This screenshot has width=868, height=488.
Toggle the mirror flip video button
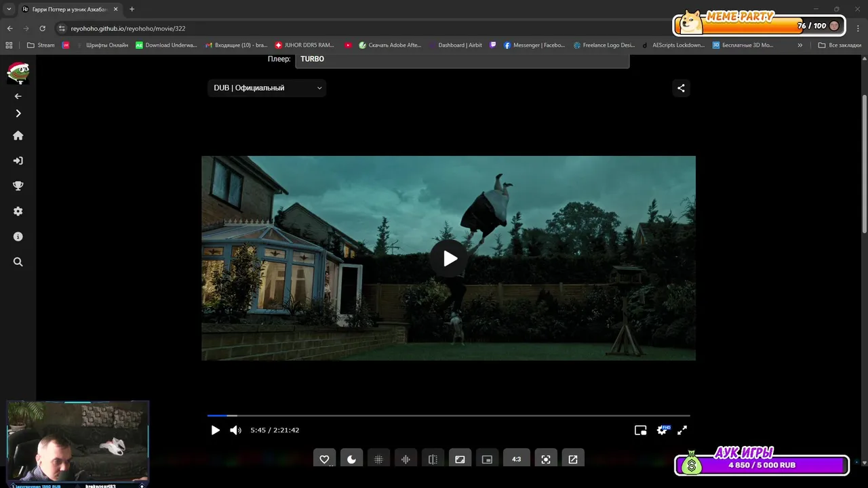coord(433,459)
